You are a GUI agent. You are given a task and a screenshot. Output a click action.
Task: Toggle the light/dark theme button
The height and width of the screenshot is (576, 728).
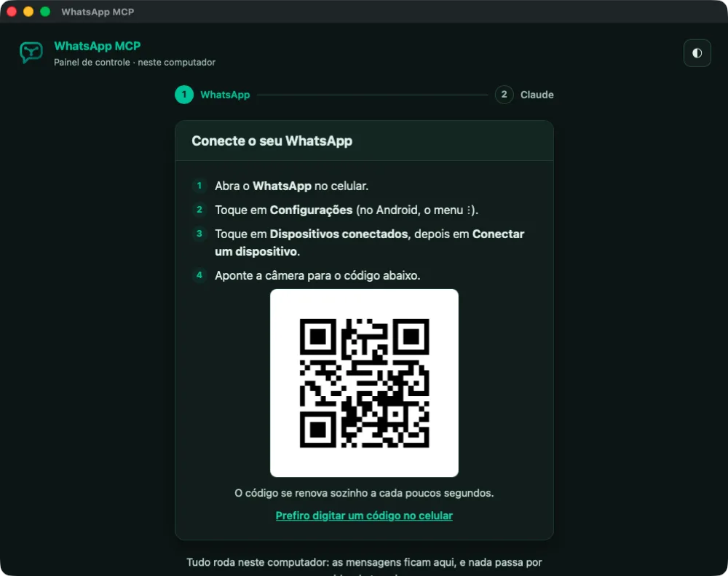tap(697, 53)
